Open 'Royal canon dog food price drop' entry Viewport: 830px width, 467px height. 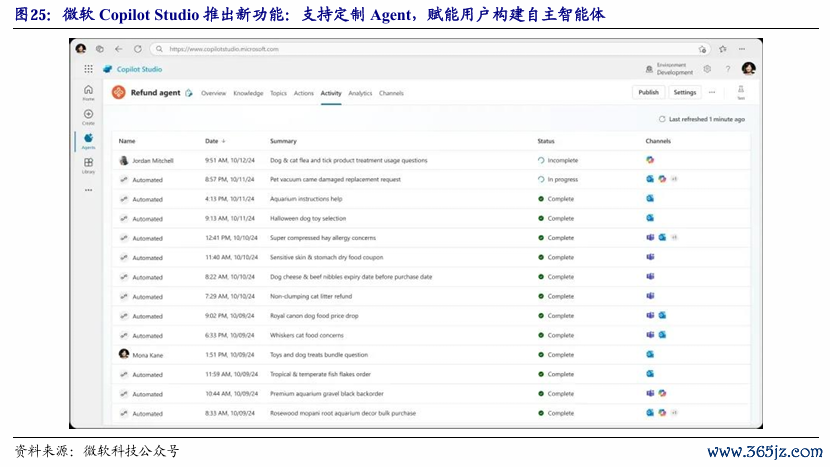pos(314,316)
